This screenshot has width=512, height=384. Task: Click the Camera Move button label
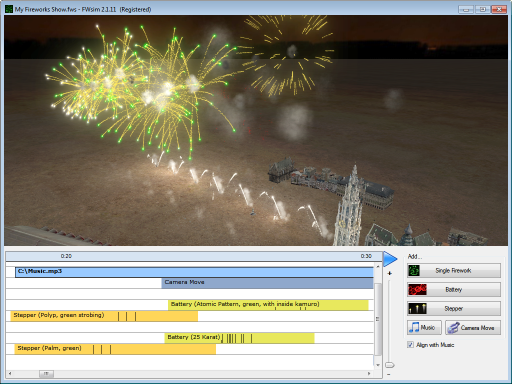pyautogui.click(x=477, y=328)
